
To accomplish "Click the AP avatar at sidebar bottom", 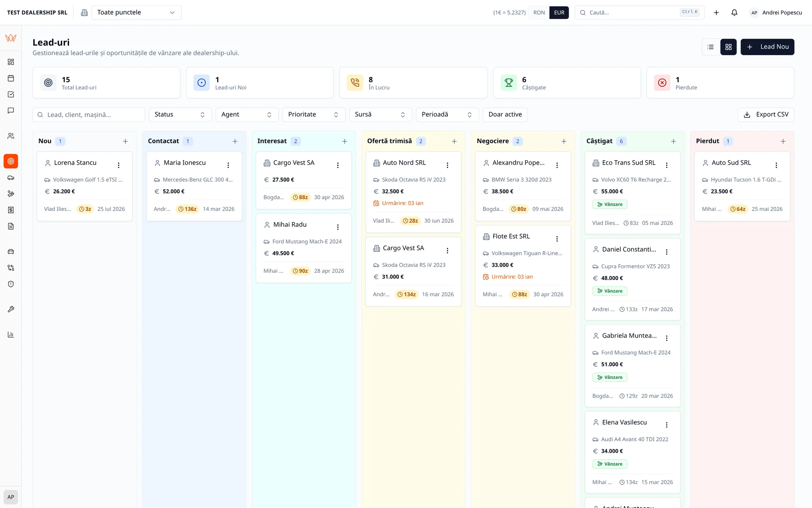I will click(x=11, y=497).
